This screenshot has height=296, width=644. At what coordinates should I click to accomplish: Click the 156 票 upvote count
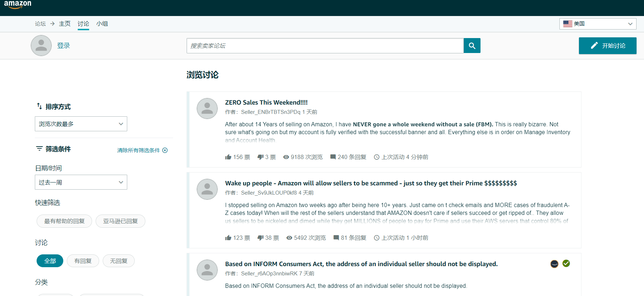click(242, 157)
